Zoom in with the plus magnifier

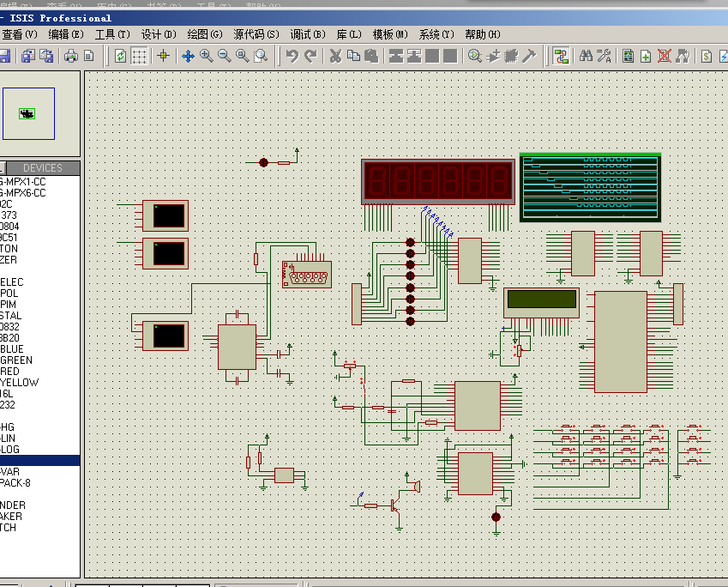[x=206, y=57]
